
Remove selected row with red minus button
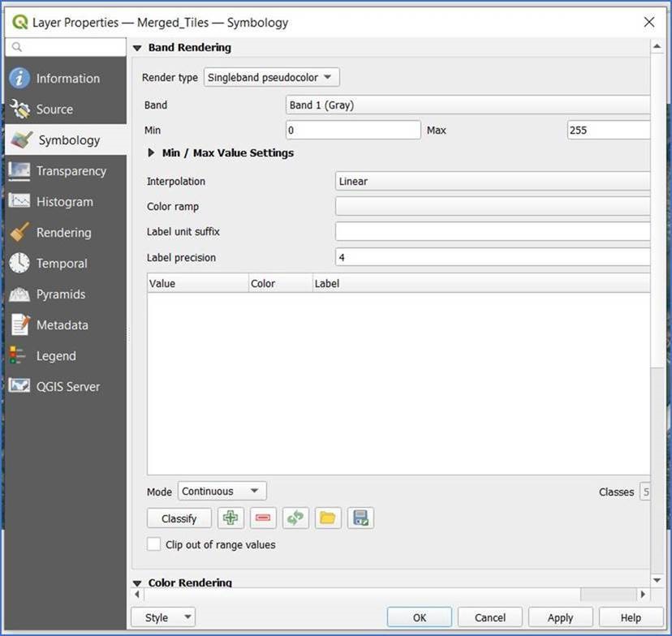click(263, 518)
